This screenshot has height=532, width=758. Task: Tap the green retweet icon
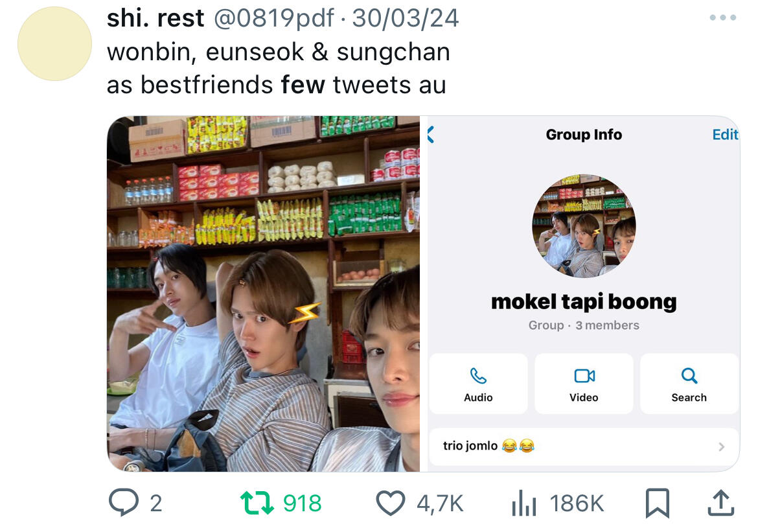[257, 502]
